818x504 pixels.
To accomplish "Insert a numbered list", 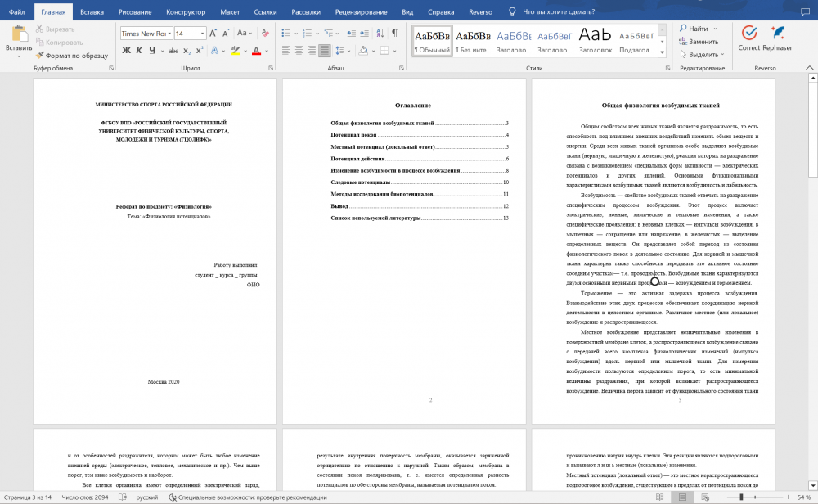I will point(308,34).
